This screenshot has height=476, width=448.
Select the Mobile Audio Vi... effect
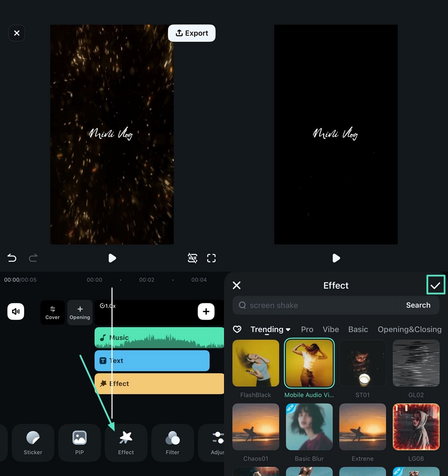coord(309,363)
